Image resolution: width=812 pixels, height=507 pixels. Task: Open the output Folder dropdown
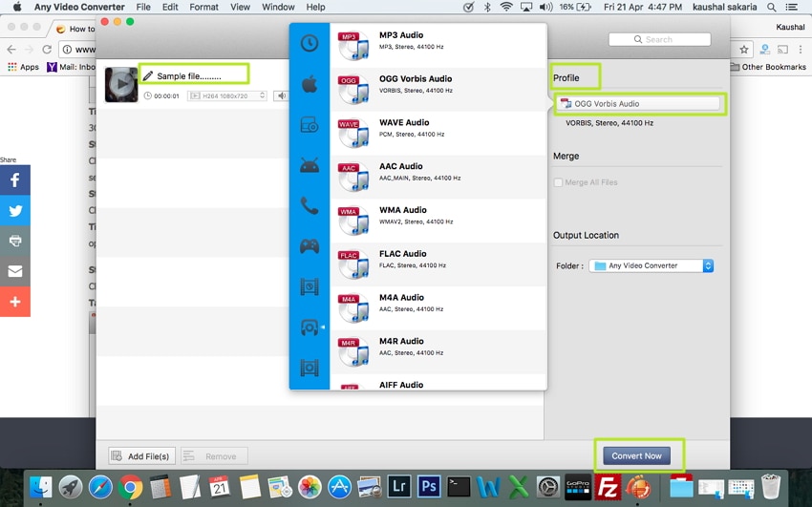coord(651,265)
